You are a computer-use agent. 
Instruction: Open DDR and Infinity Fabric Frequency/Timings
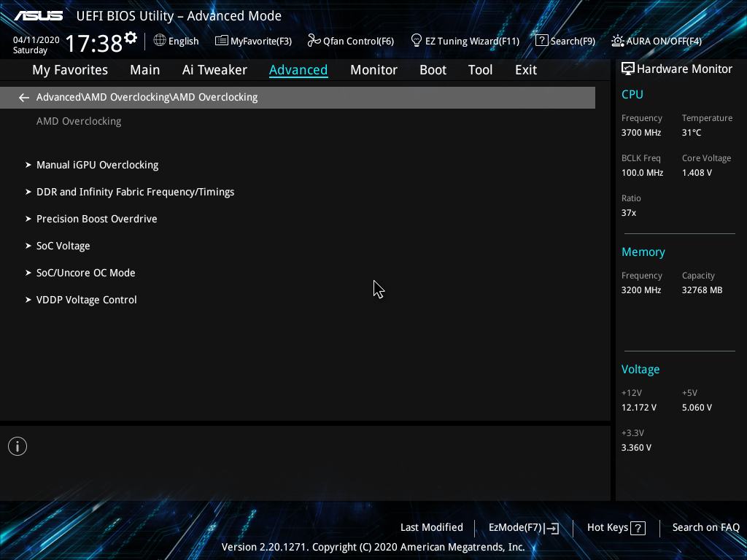point(135,192)
